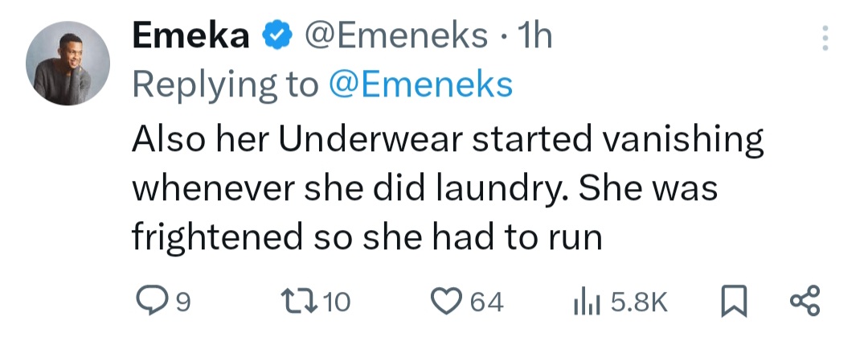
Task: Click the repost count 10
Action: (x=339, y=303)
